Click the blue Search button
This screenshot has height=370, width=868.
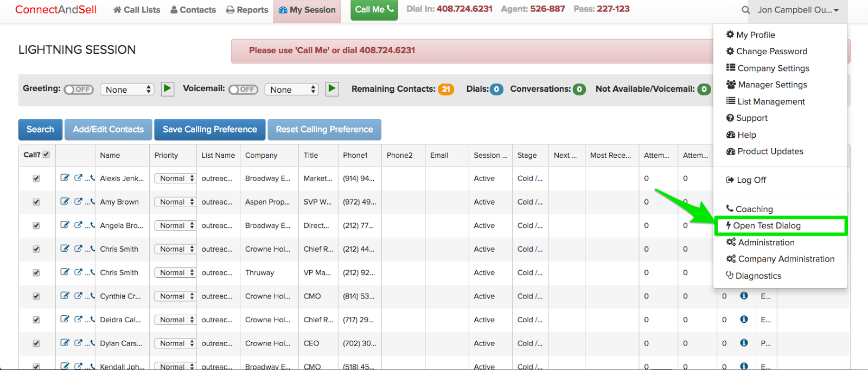click(x=40, y=129)
